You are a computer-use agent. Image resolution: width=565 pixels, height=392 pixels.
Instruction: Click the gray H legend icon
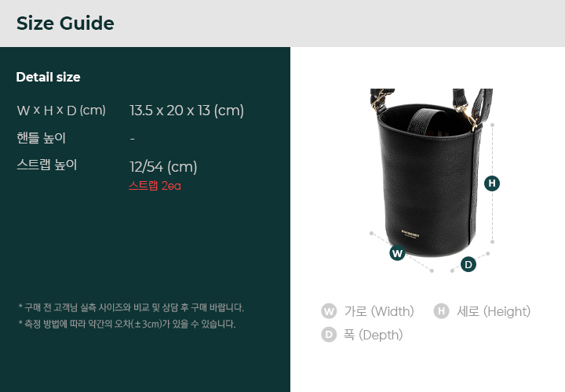pos(441,311)
